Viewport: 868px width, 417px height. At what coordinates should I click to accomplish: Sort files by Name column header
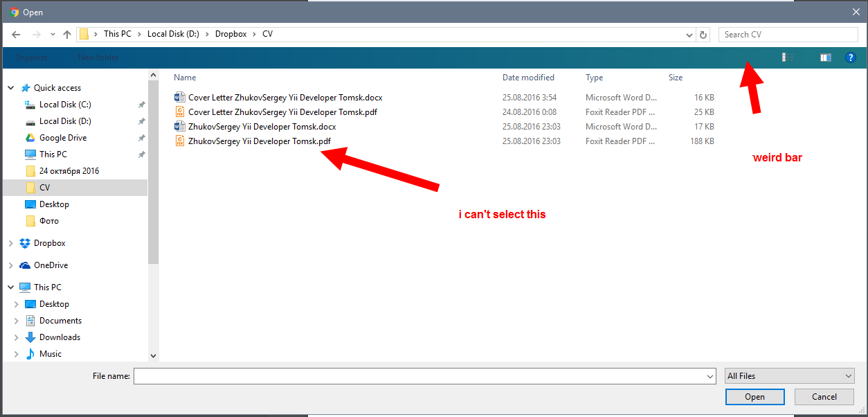(x=185, y=78)
